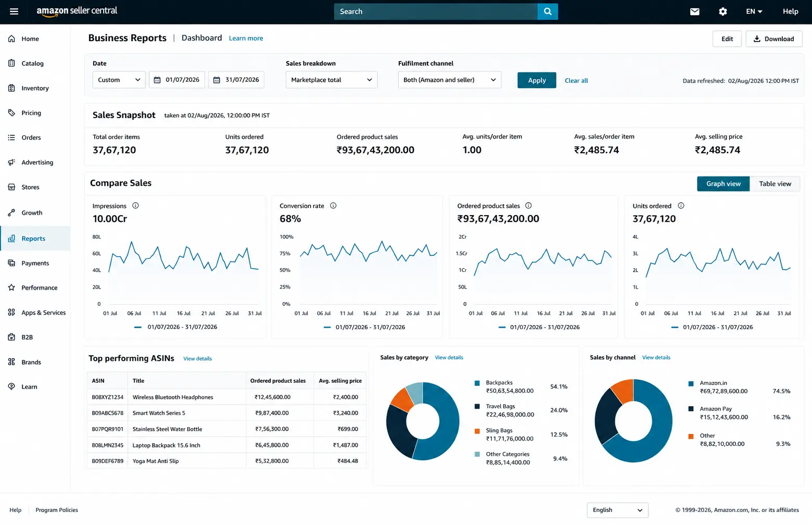This screenshot has height=525, width=812.
Task: Open the start date 01/07/2026 picker
Action: click(x=177, y=80)
